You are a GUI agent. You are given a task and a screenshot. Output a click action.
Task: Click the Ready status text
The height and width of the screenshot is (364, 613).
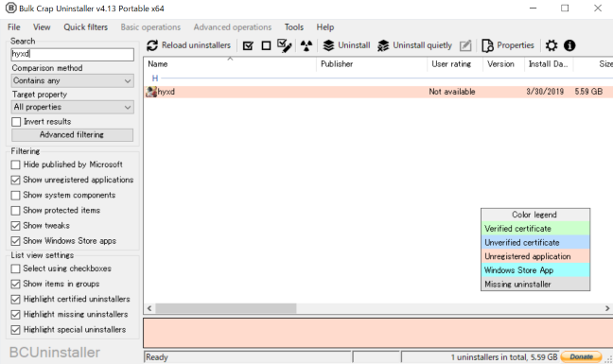click(x=157, y=357)
